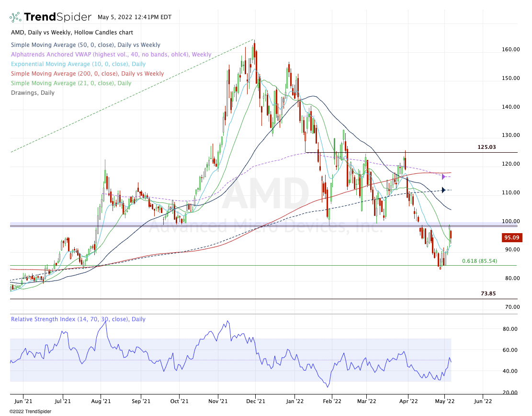Click the Dec '21 date axis label

point(256,401)
